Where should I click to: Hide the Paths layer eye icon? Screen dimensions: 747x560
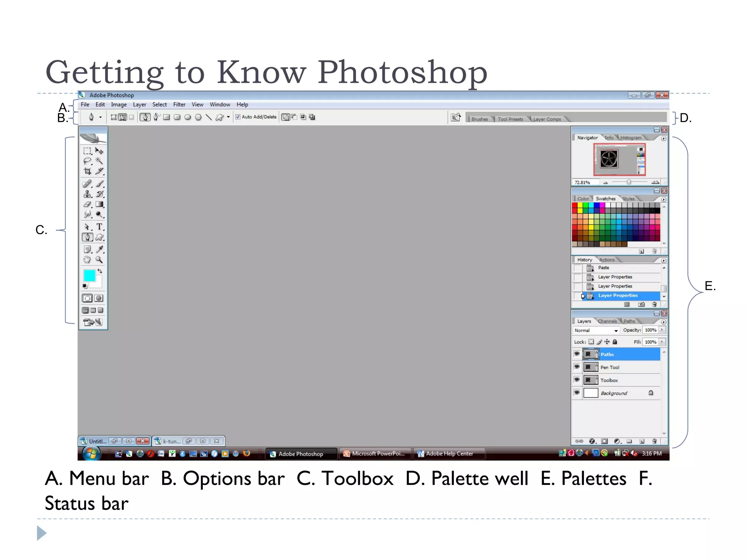[577, 354]
